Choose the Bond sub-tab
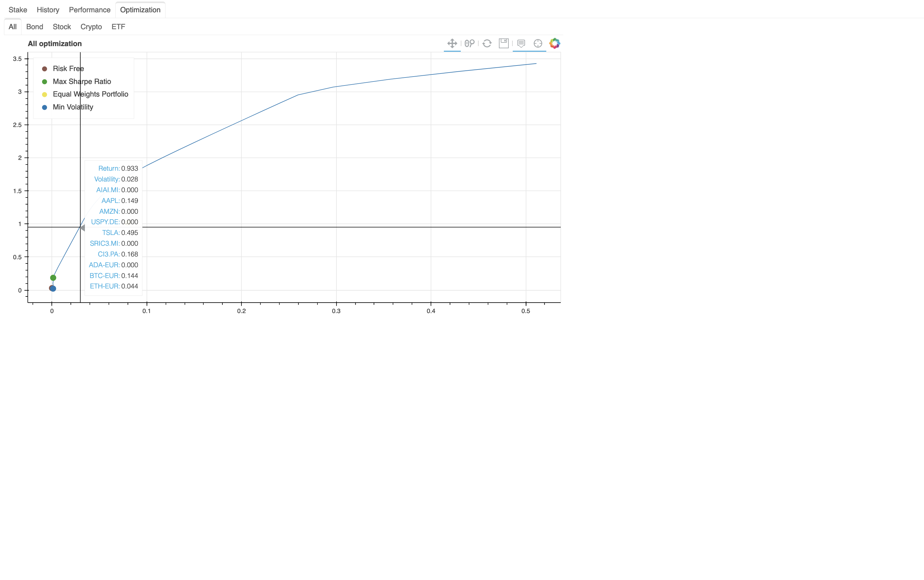 [x=34, y=27]
